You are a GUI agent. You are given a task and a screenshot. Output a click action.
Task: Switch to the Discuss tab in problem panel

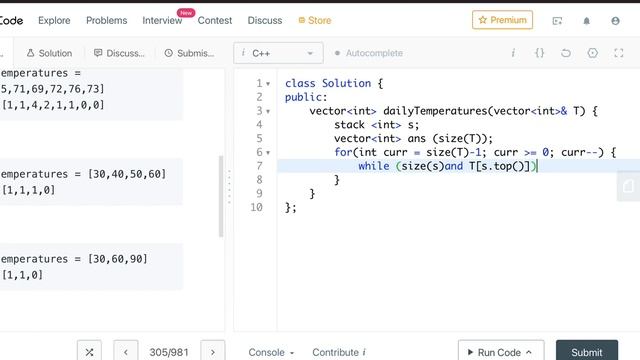point(119,53)
